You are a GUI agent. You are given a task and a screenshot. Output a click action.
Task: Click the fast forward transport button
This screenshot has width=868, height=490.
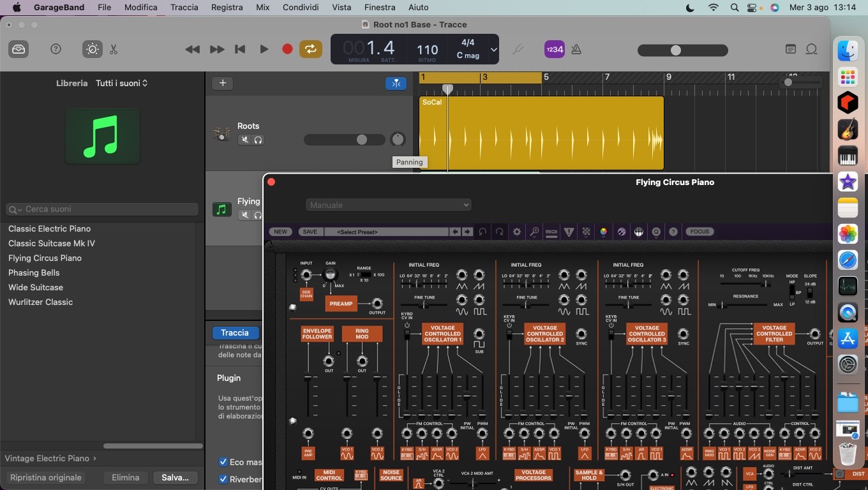[x=217, y=49]
